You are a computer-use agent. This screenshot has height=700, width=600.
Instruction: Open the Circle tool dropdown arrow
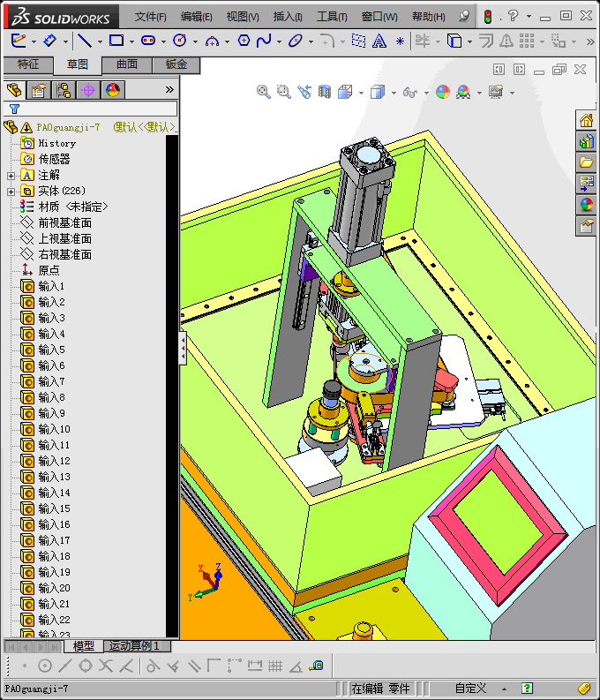click(x=195, y=42)
